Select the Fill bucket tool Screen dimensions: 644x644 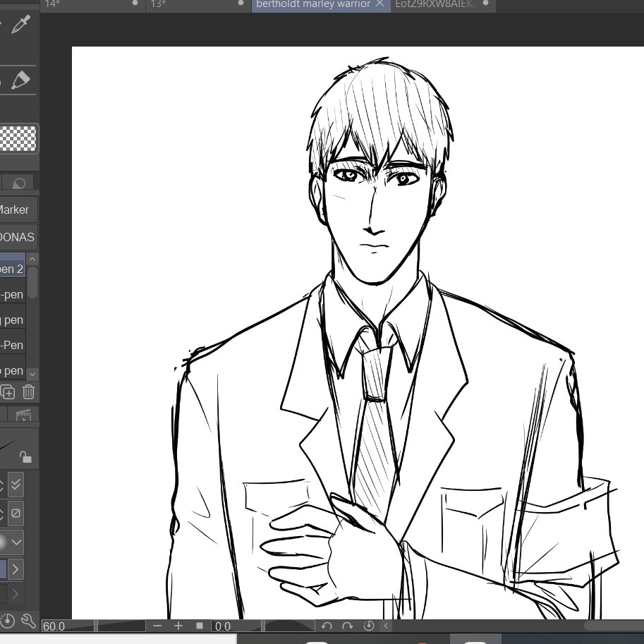click(20, 80)
